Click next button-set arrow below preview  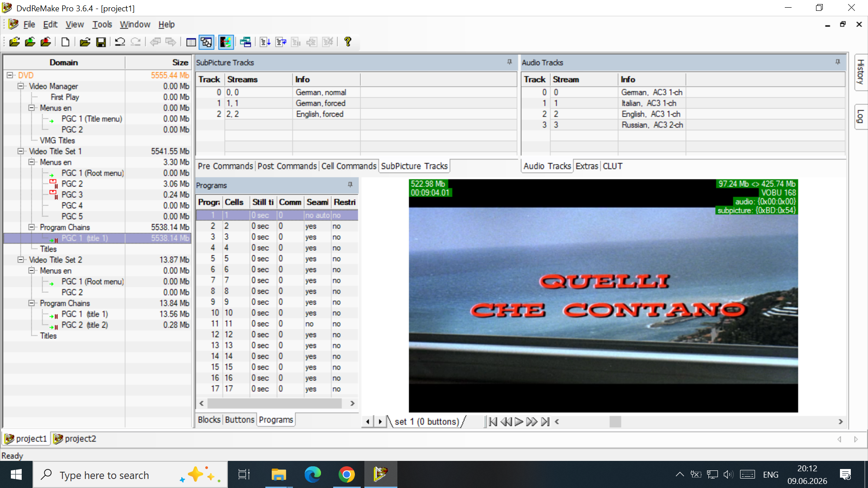point(380,422)
